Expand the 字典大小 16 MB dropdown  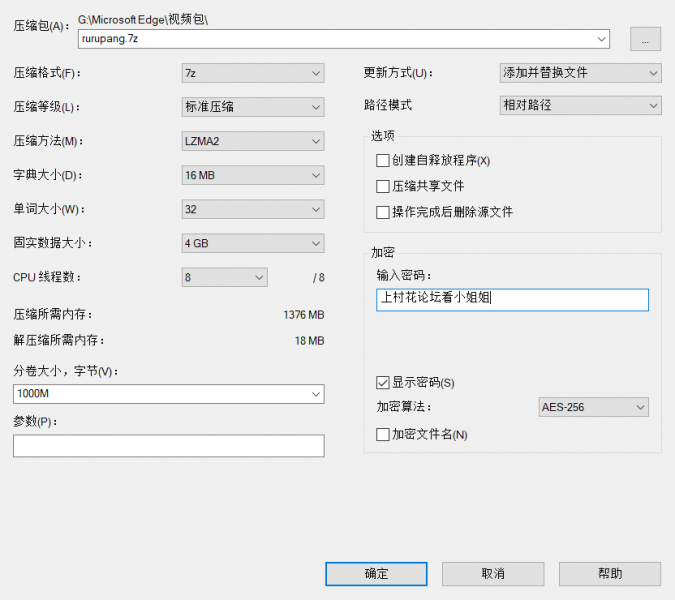pyautogui.click(x=253, y=175)
